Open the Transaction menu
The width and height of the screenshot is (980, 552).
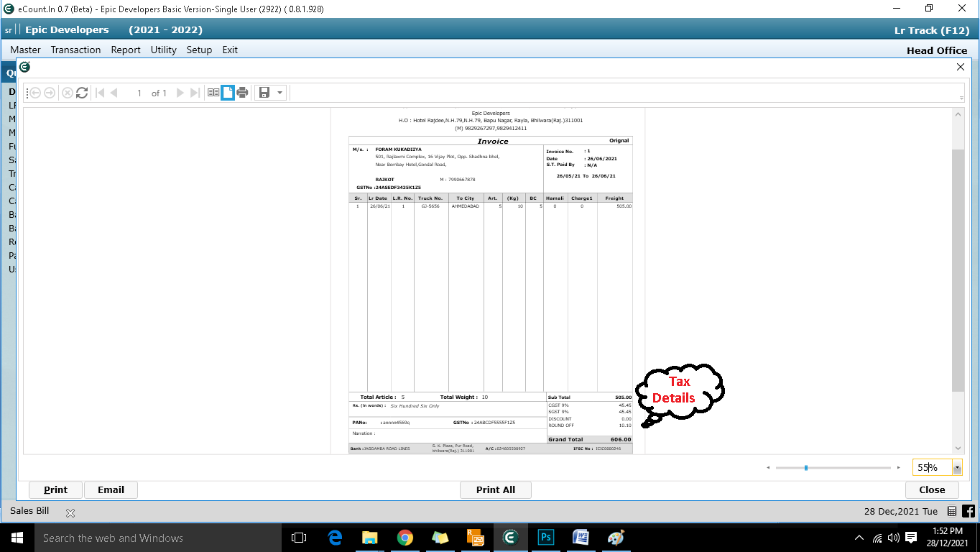75,50
